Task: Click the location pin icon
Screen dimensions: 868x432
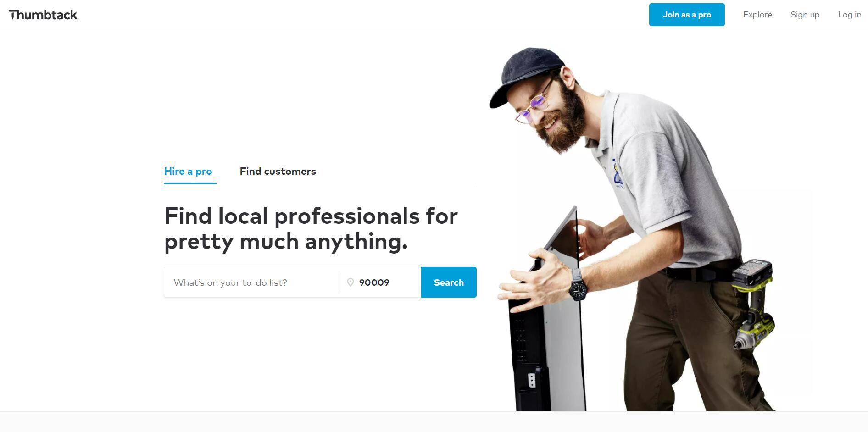Action: coord(351,282)
